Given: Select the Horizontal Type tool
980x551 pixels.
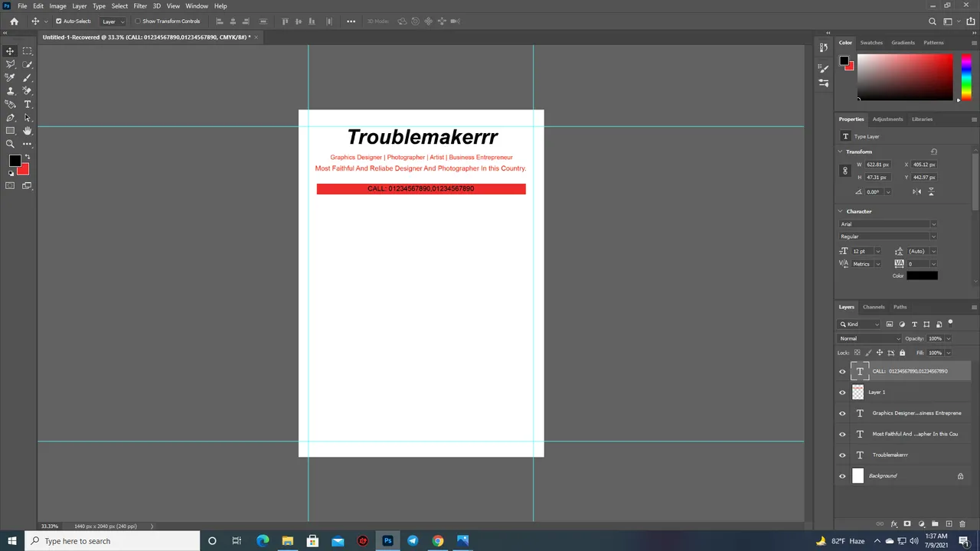Looking at the screenshot, I should (x=28, y=104).
